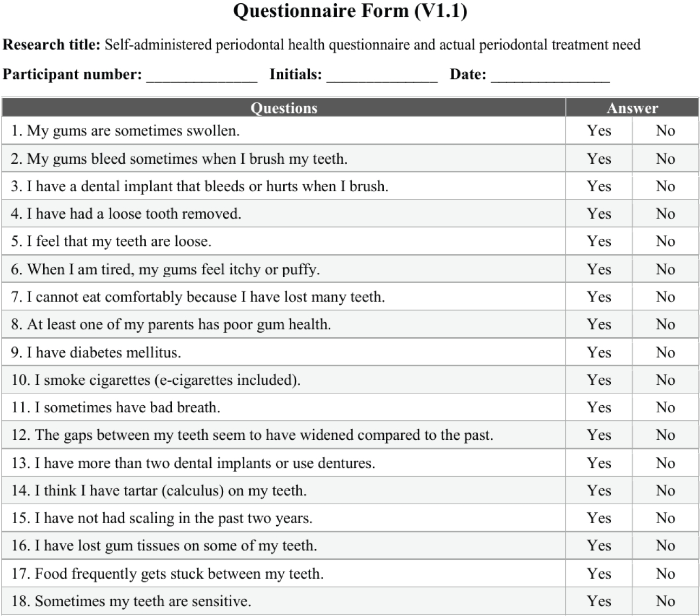Choose Yes for no scaling in two years
This screenshot has height=616, width=700.
(x=599, y=519)
